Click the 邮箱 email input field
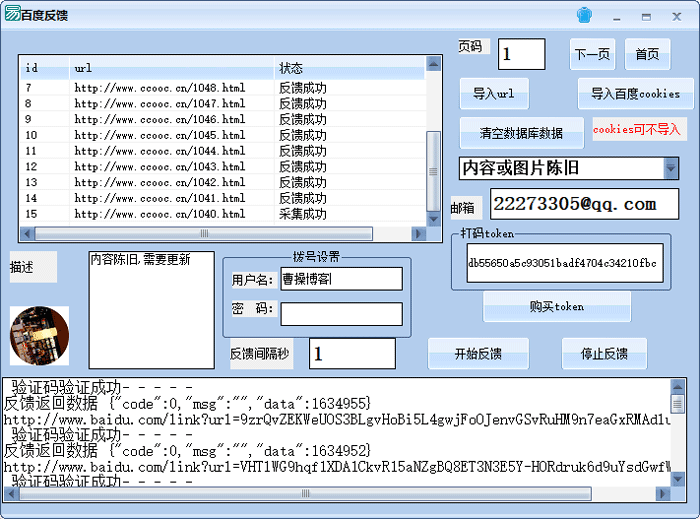Screen dimensions: 700x519 (x=584, y=204)
